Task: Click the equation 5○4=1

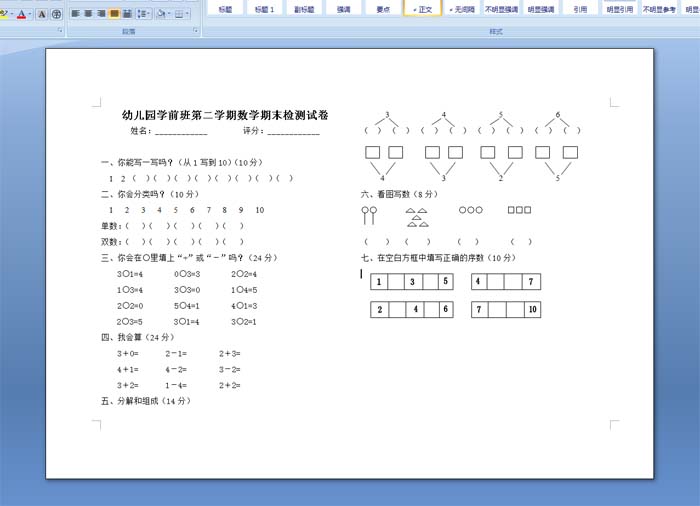Action: (x=187, y=306)
